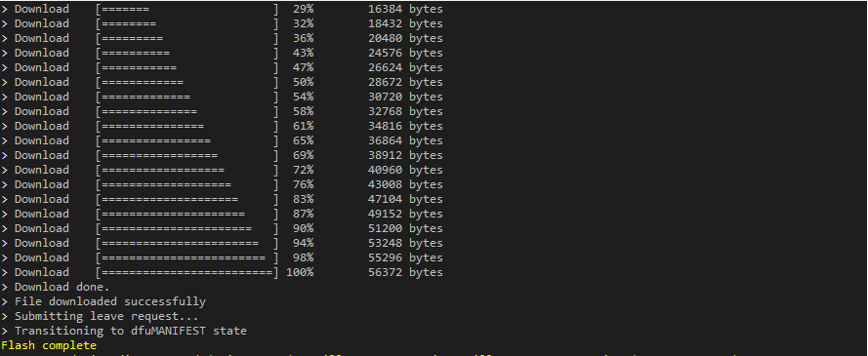
Task: Click the 50% progress value
Action: click(x=304, y=82)
